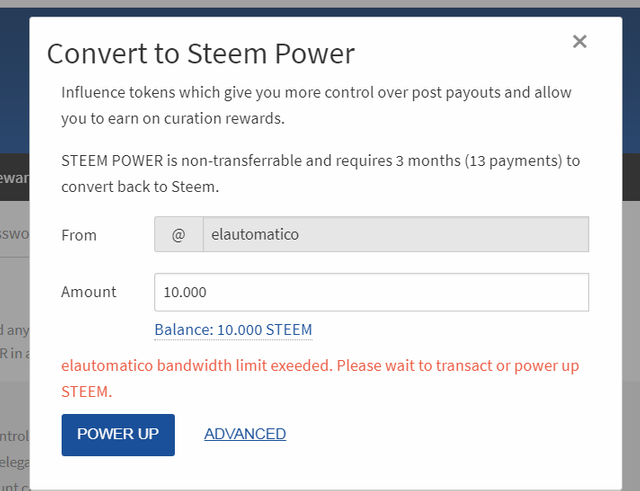Click the red bandwidth limit exceeded error
This screenshot has width=640, height=491.
(x=320, y=378)
